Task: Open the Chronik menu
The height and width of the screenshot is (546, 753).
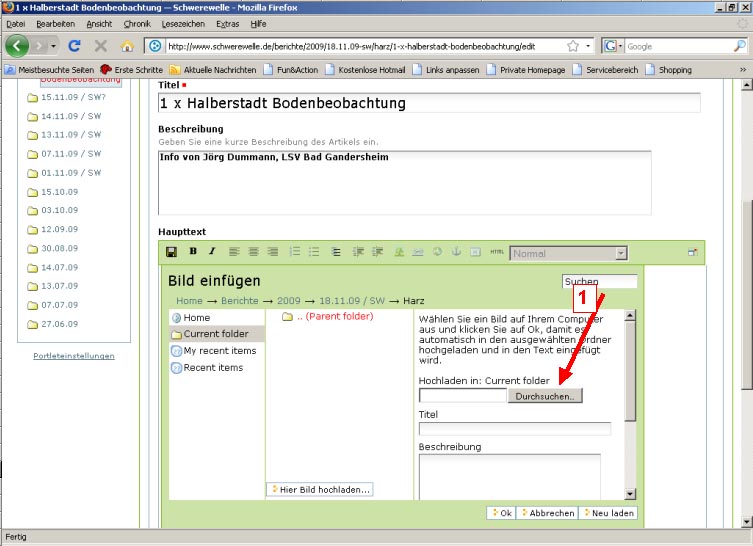Action: coord(137,23)
